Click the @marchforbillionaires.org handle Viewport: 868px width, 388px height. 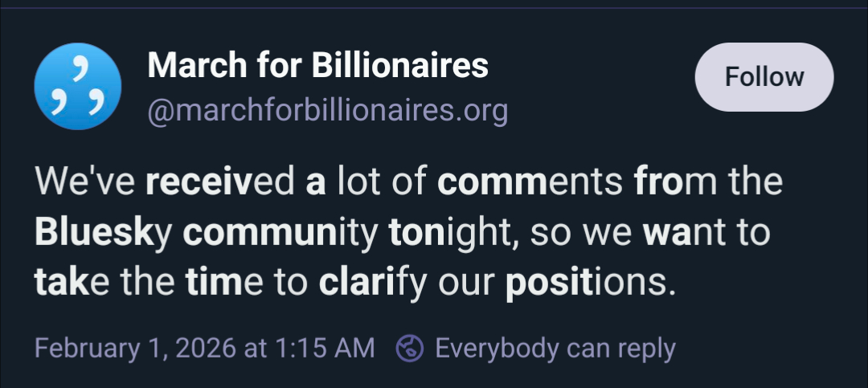[327, 111]
